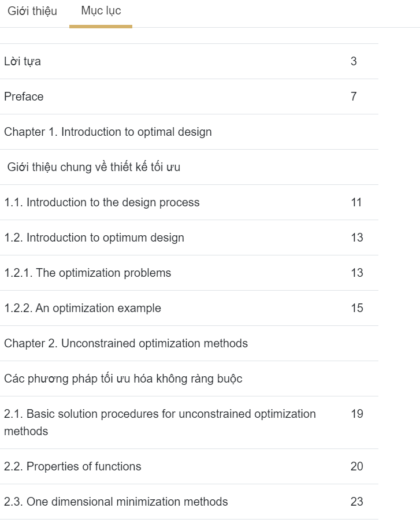Select Giới thiệu chung về thiết kế tối ưu

(94, 167)
